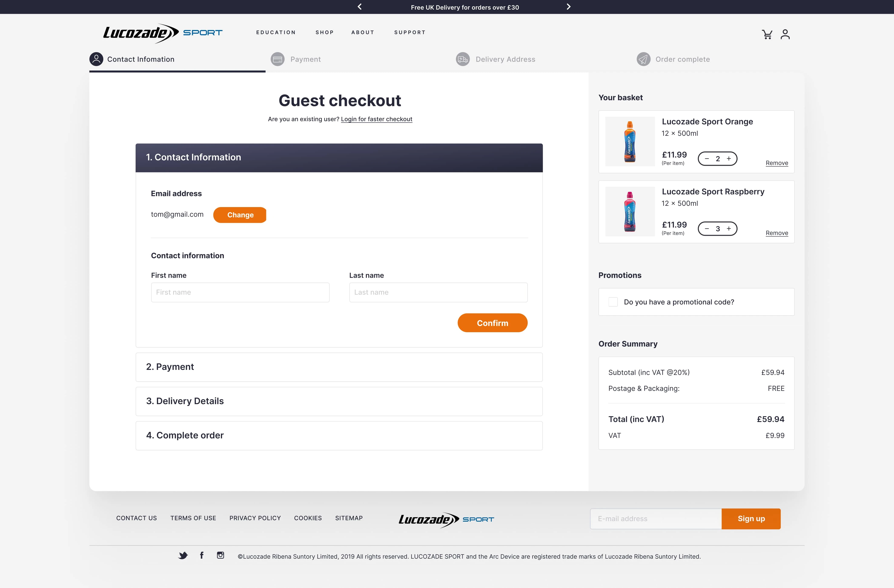Focus the footer E-mail address field
The image size is (894, 588).
(656, 519)
